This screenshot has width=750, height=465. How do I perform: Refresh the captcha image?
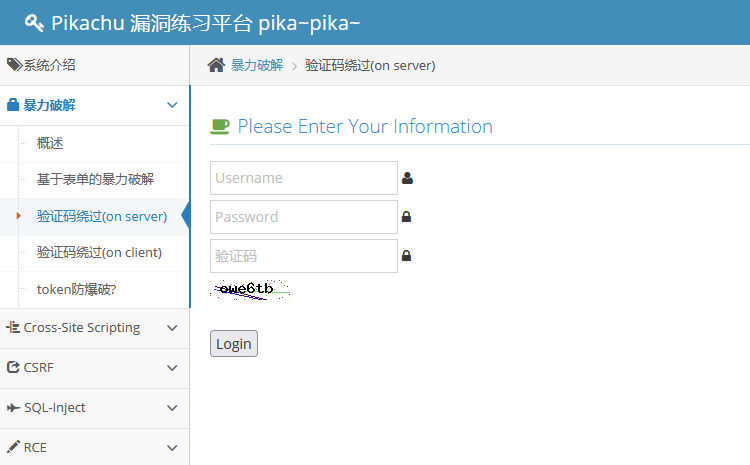250,290
